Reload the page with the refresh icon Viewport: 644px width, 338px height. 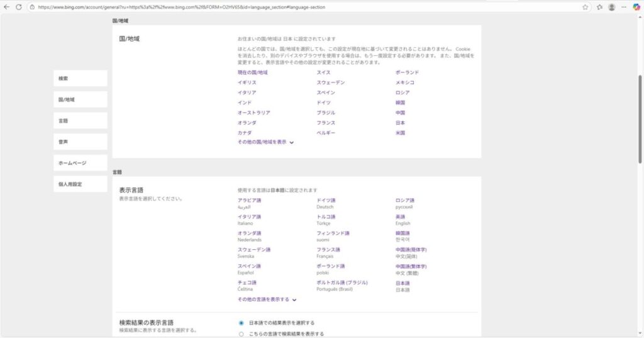[x=19, y=7]
